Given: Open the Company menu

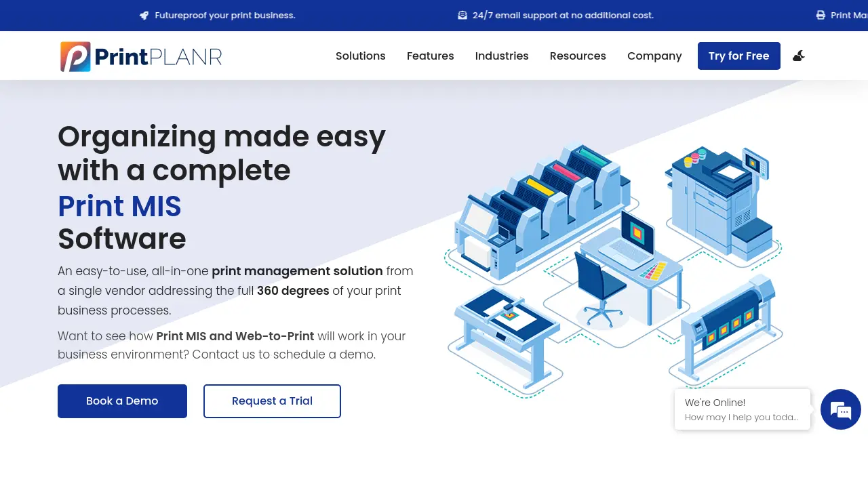Looking at the screenshot, I should pyautogui.click(x=654, y=56).
